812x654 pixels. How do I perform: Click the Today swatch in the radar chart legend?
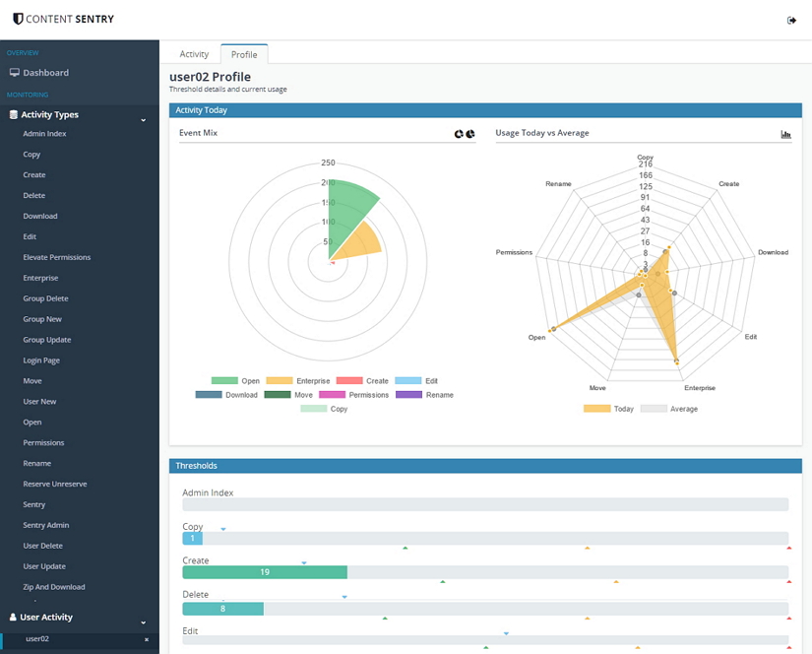596,409
